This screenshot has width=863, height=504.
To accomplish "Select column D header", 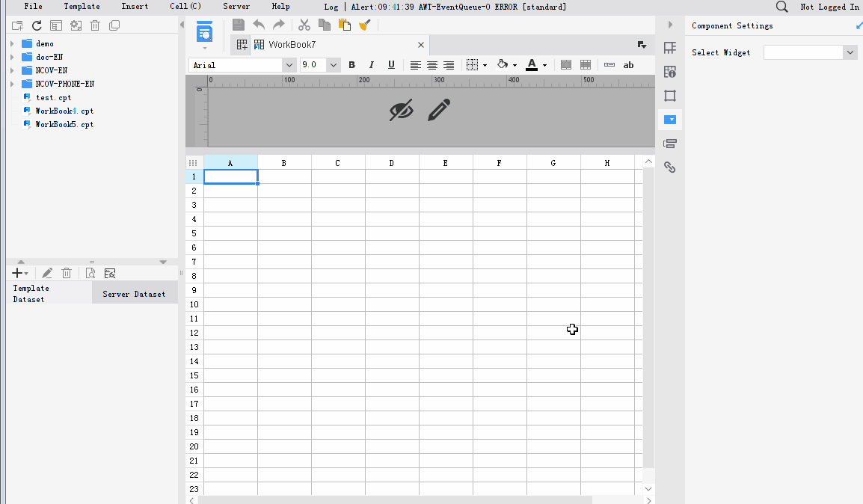I will pyautogui.click(x=392, y=163).
